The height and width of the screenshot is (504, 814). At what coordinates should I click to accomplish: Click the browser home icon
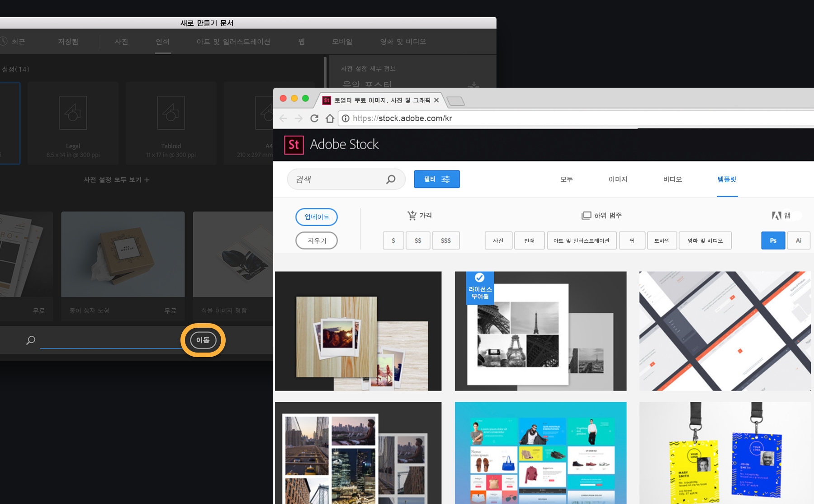[x=329, y=118]
